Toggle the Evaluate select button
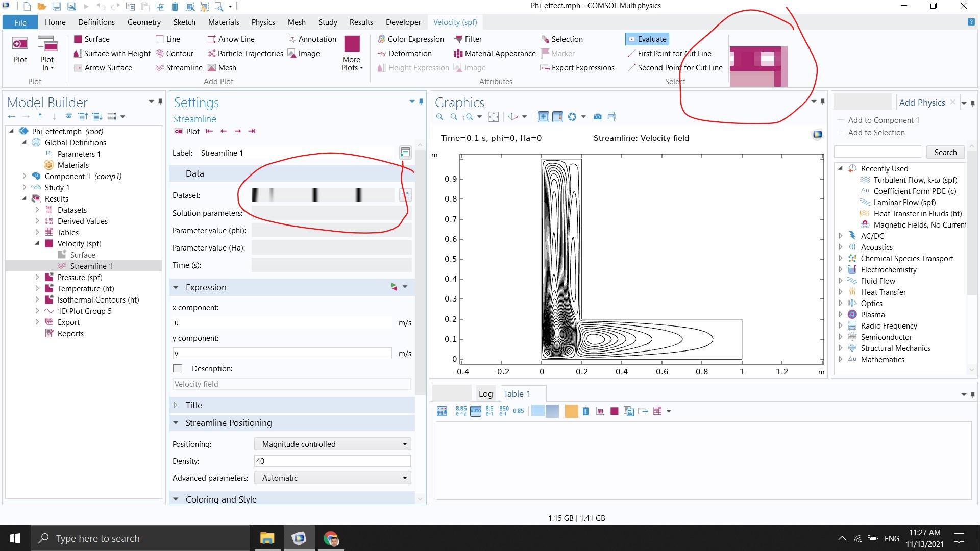 (647, 39)
